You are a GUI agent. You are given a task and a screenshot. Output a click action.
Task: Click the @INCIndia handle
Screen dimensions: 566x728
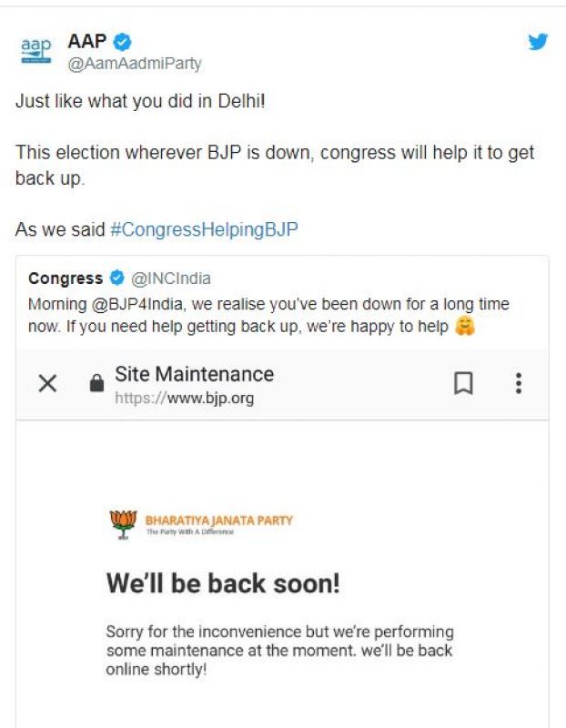(171, 278)
